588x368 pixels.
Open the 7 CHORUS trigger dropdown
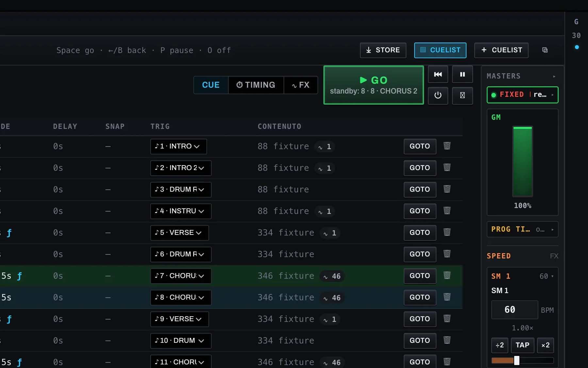(181, 276)
